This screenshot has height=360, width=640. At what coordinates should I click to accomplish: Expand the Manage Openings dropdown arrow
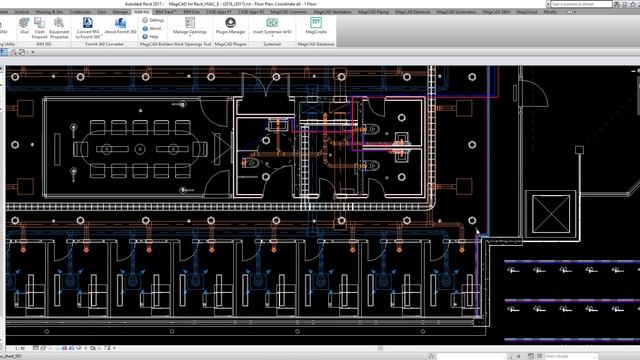(x=190, y=37)
